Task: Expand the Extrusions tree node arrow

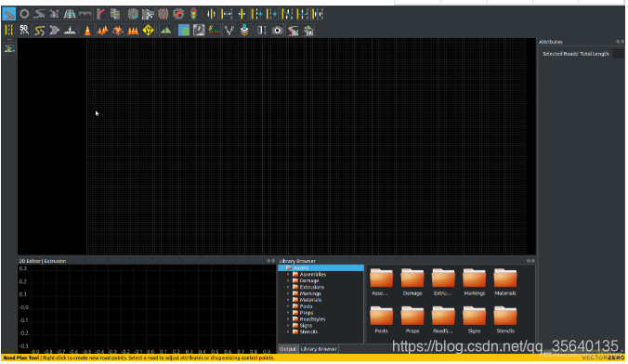Action: click(x=288, y=288)
